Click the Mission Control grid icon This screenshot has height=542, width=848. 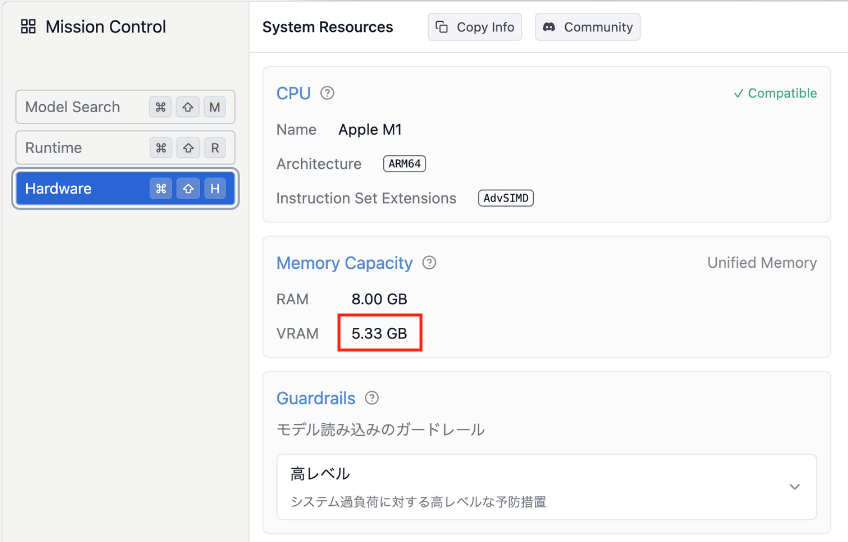tap(28, 27)
